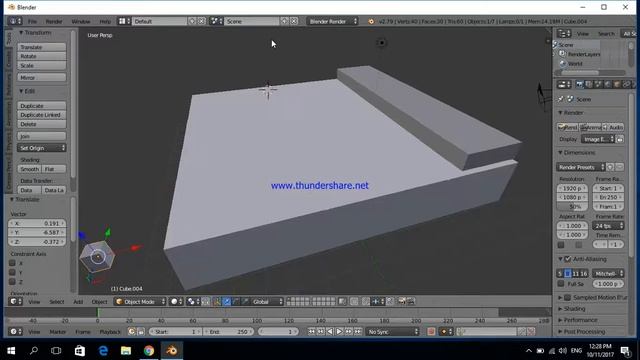The image size is (640, 360).
Task: Open the properties editor type selector
Action: (x=564, y=84)
